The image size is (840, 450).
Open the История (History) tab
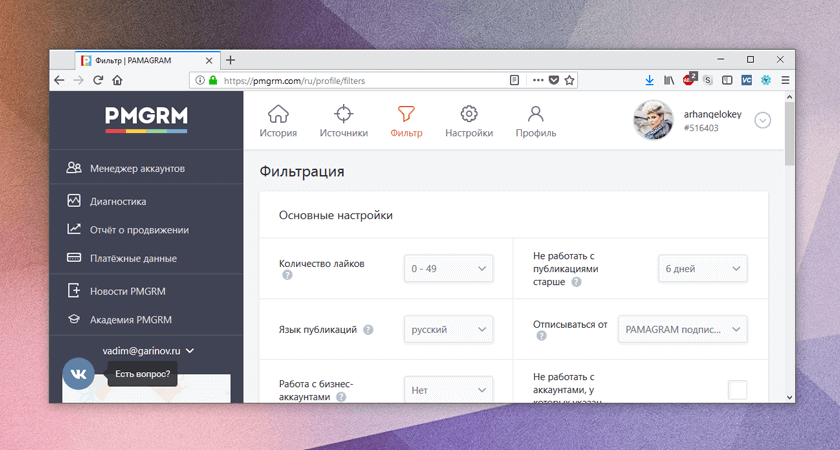(278, 122)
